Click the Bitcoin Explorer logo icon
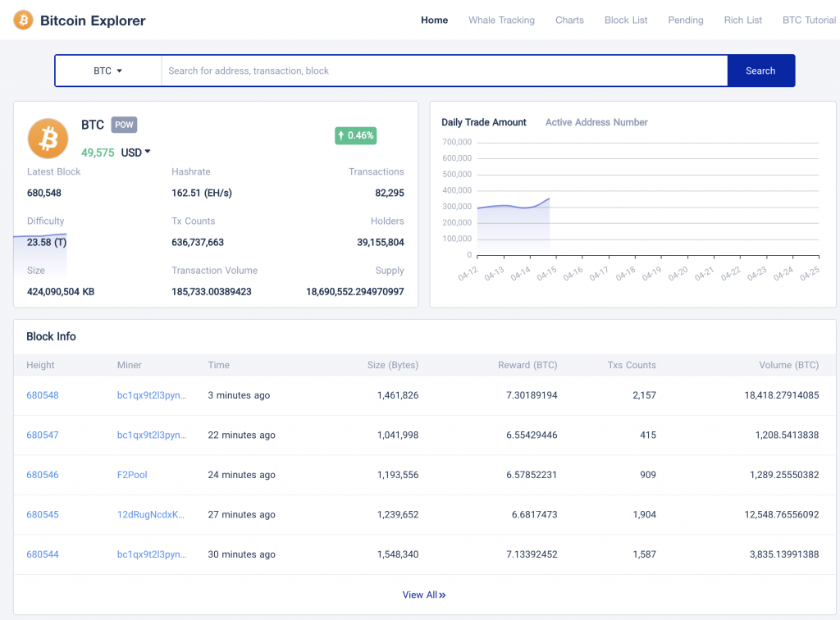Screen dimensions: 840x620 click(23, 21)
